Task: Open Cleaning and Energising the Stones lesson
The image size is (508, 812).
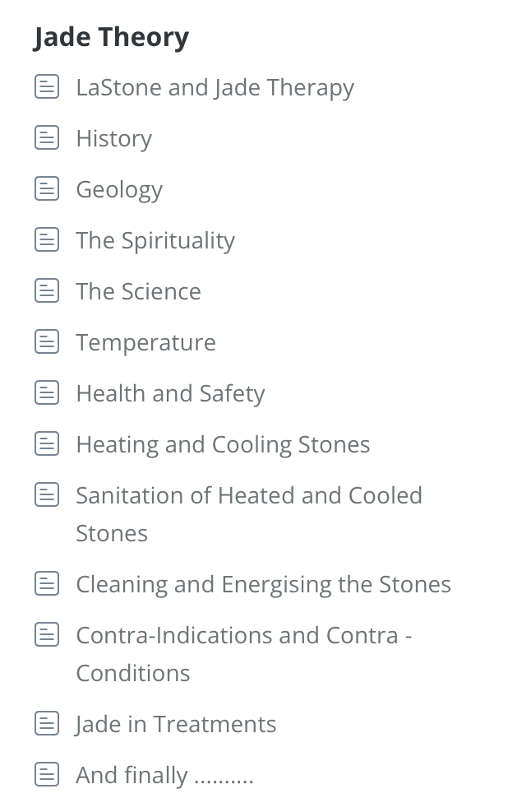Action: [x=263, y=584]
